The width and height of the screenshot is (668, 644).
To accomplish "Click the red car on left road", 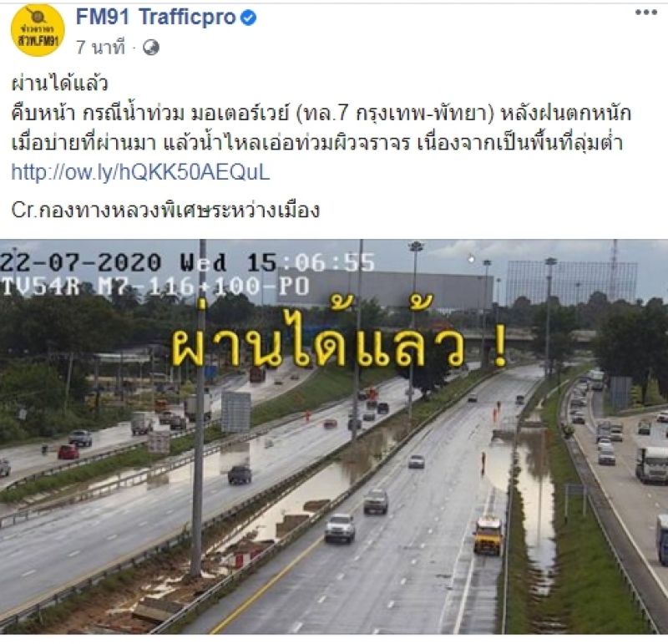I will [x=68, y=452].
